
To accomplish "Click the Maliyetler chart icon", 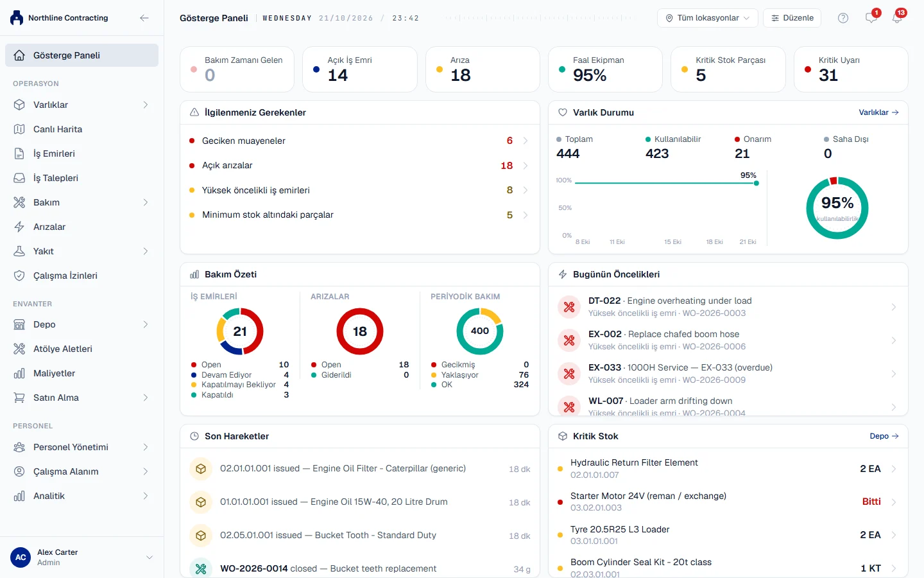I will pos(19,373).
